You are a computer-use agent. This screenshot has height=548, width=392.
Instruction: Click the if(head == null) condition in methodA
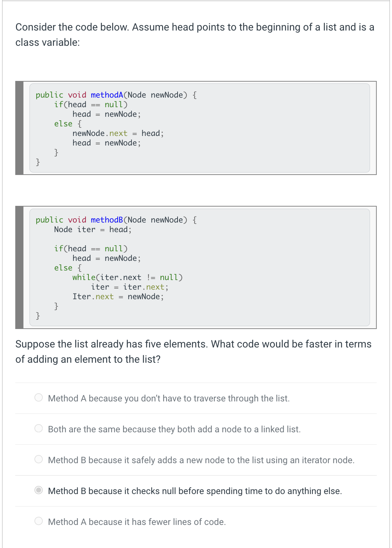(91, 104)
